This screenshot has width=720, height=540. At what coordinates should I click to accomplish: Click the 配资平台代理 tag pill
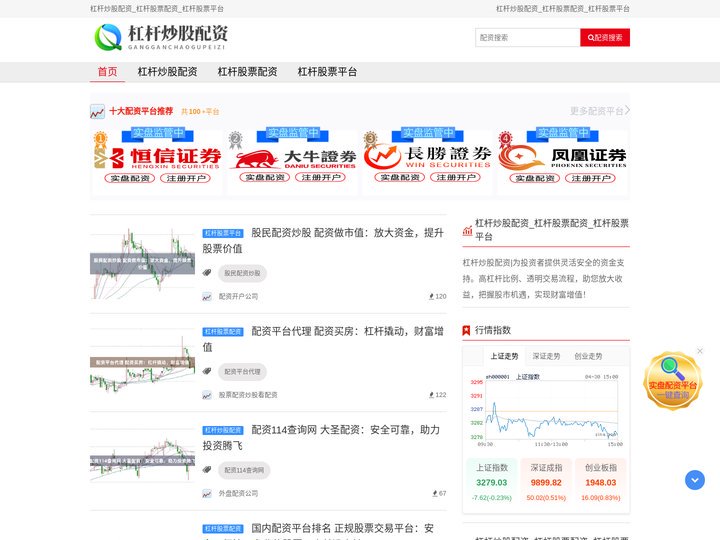(x=242, y=372)
